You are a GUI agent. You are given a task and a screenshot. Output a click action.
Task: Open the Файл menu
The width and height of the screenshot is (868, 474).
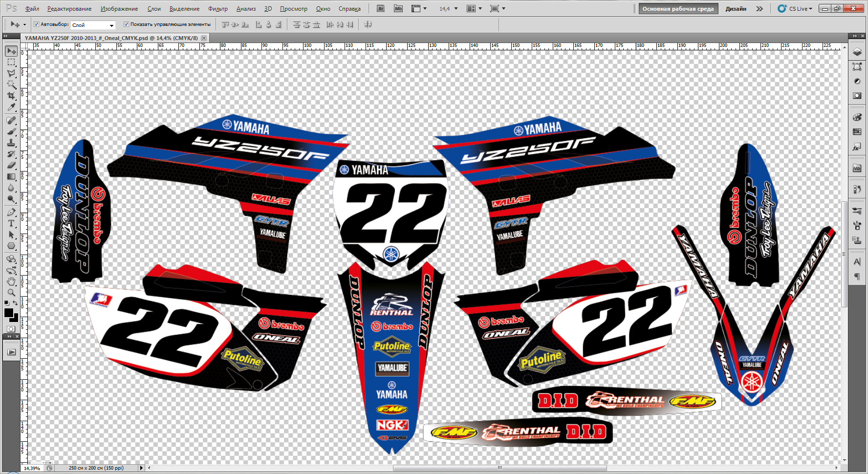[x=32, y=9]
